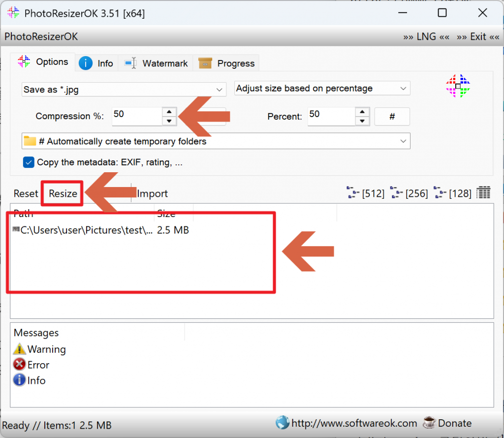The image size is (504, 438).
Task: Click the Import button
Action: pyautogui.click(x=152, y=193)
